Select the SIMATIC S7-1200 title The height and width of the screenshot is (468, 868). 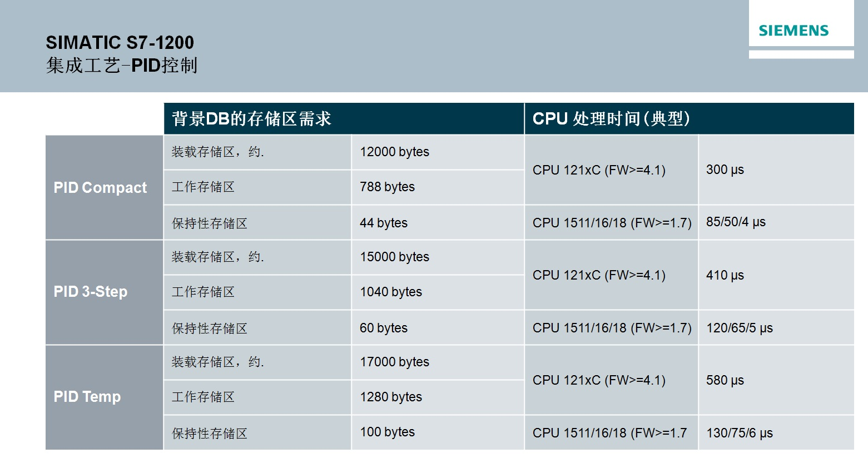[x=120, y=43]
